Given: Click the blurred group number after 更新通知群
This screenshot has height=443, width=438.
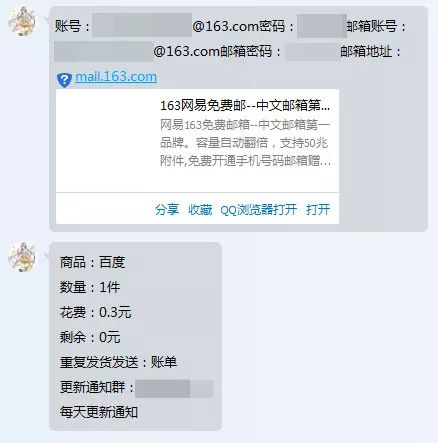Looking at the screenshot, I should (174, 389).
